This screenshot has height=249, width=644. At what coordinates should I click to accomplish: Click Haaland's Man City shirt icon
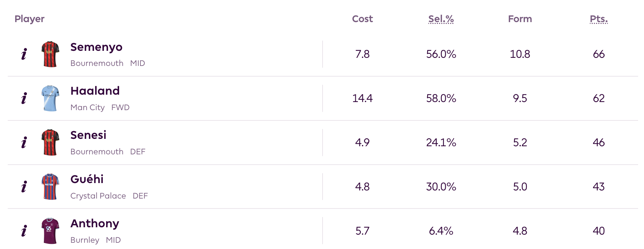click(x=51, y=98)
